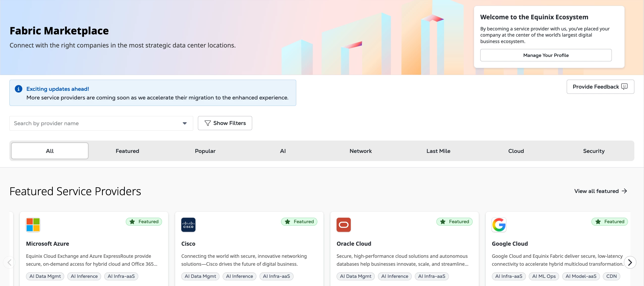Click CDN tag on Google Cloud card
Viewport: 644px width, 286px height.
tap(611, 276)
